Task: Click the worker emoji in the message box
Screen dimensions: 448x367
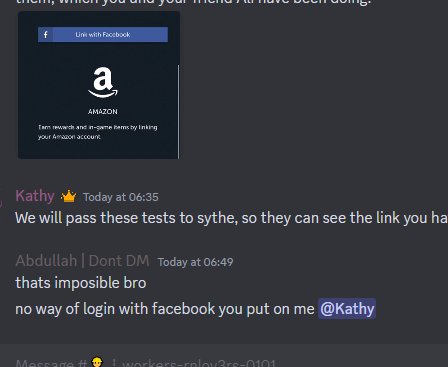Action: (x=97, y=362)
